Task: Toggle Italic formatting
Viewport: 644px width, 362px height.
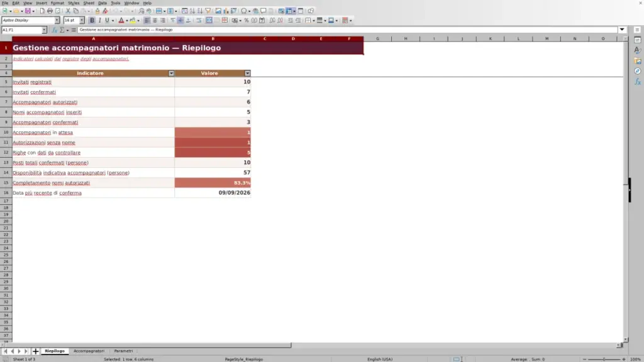Action: click(100, 21)
